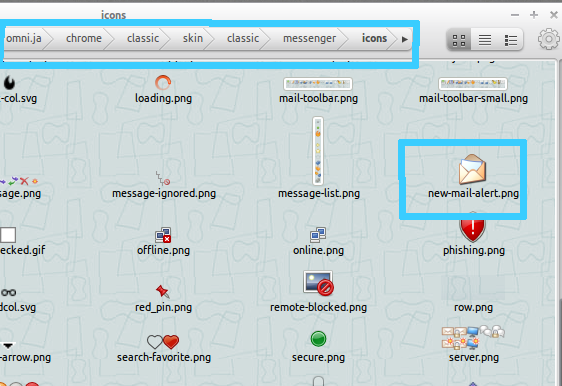Screen dimensions: 562x386
Task: Go to the skin path segment
Action: [193, 38]
